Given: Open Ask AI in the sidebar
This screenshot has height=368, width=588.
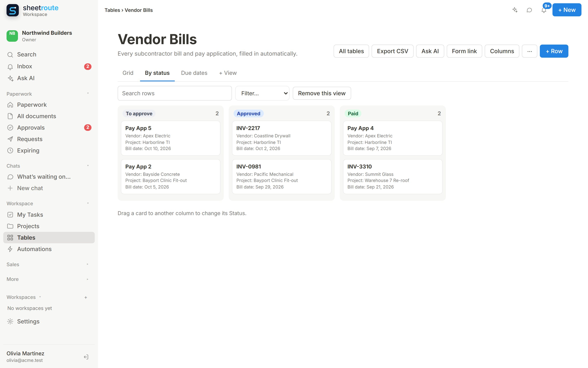Looking at the screenshot, I should click(x=49, y=78).
